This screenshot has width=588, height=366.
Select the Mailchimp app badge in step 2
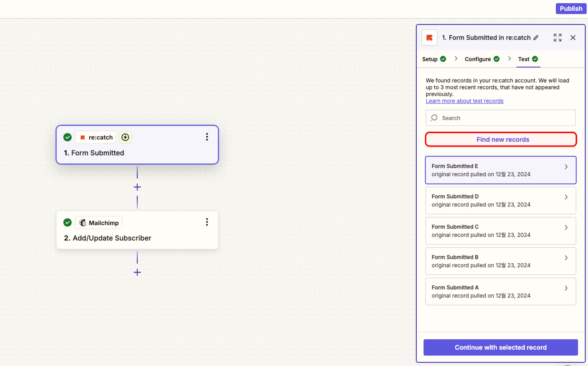click(99, 223)
